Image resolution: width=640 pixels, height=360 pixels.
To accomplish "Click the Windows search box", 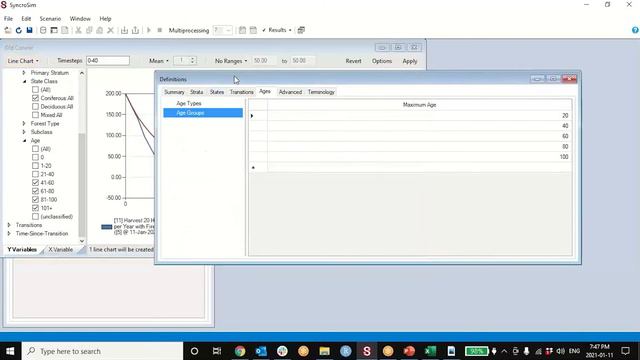I will (x=102, y=351).
